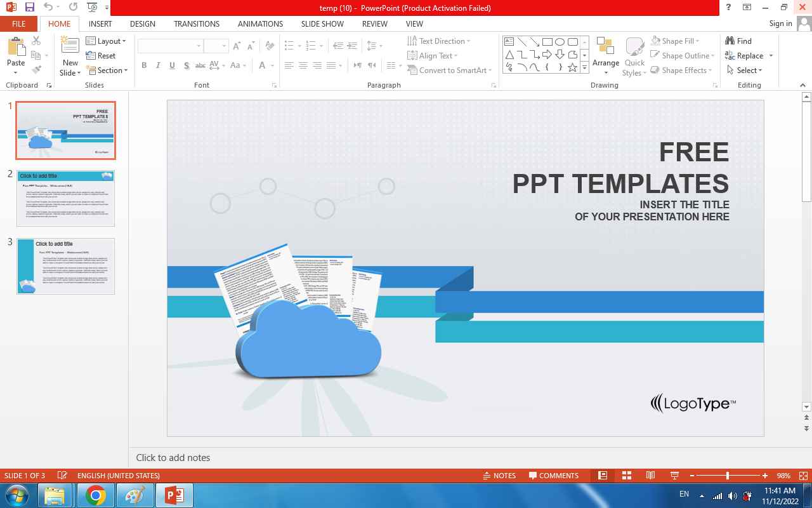This screenshot has width=812, height=508.
Task: Click the Find search icon
Action: coord(731,41)
